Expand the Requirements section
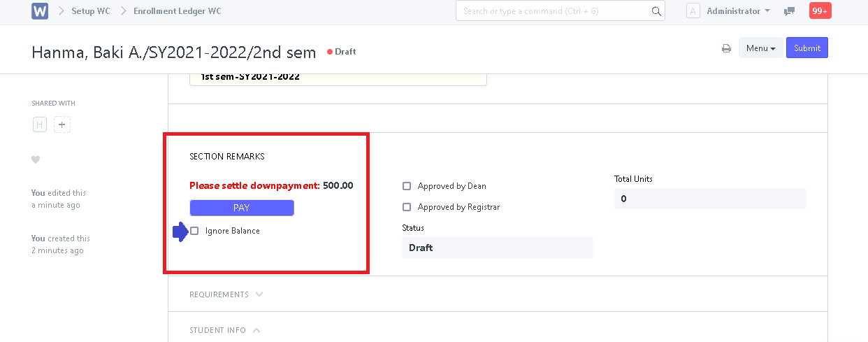868x342 pixels. (x=226, y=294)
